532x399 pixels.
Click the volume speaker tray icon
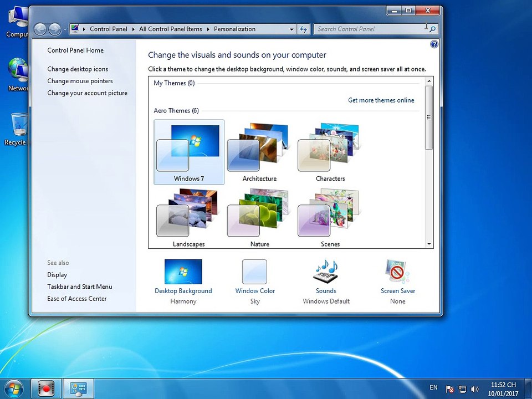(x=475, y=389)
